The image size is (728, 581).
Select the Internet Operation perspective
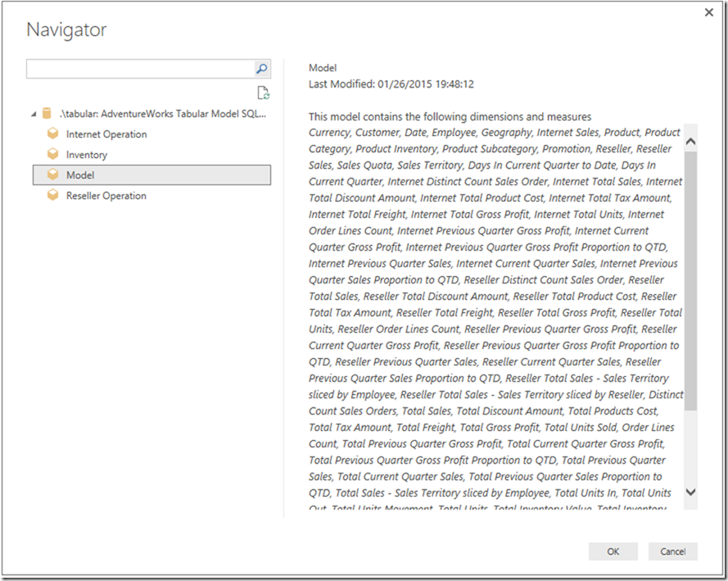[106, 134]
